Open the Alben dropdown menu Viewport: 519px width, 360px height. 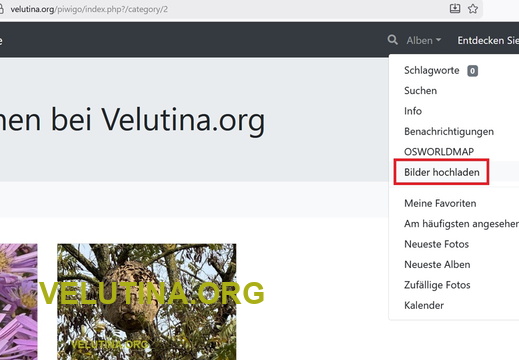point(423,40)
